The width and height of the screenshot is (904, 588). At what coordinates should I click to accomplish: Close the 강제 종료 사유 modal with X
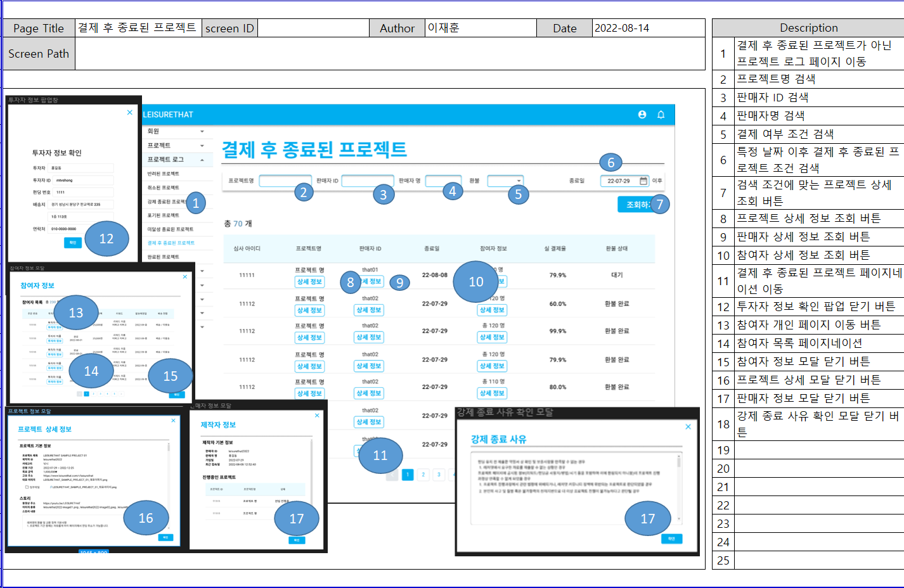[x=688, y=426]
